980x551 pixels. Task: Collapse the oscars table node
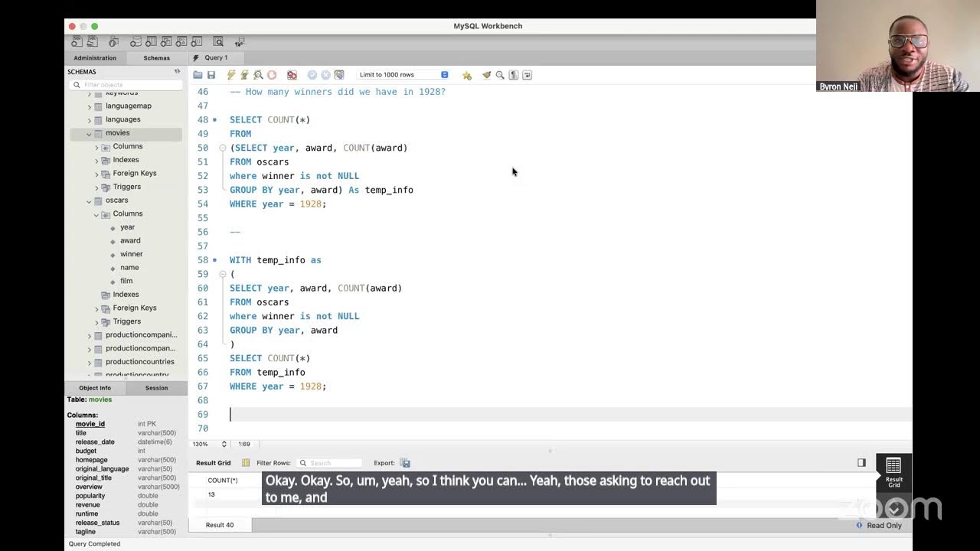(89, 201)
